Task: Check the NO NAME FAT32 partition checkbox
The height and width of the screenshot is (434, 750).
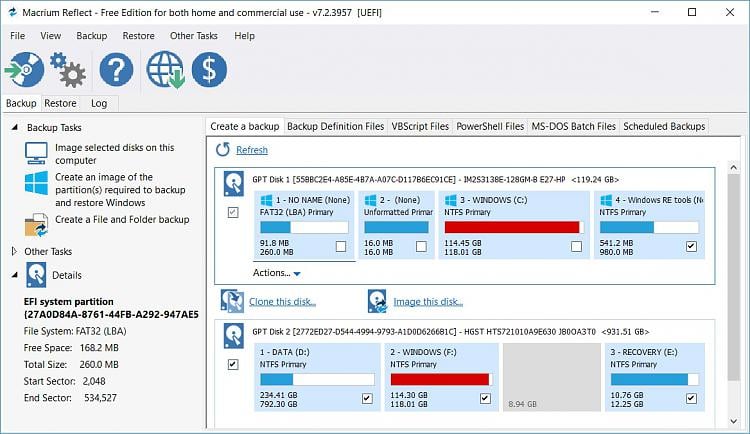Action: pos(341,246)
